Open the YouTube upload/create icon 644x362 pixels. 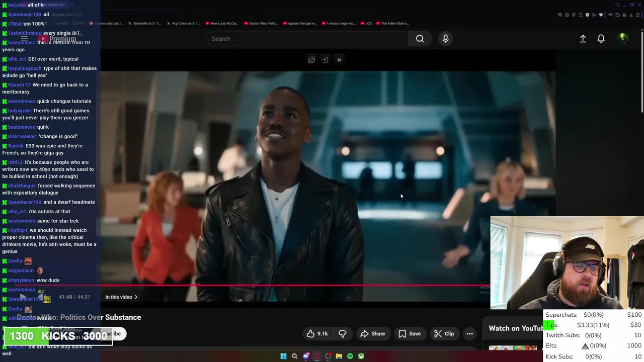click(583, 39)
